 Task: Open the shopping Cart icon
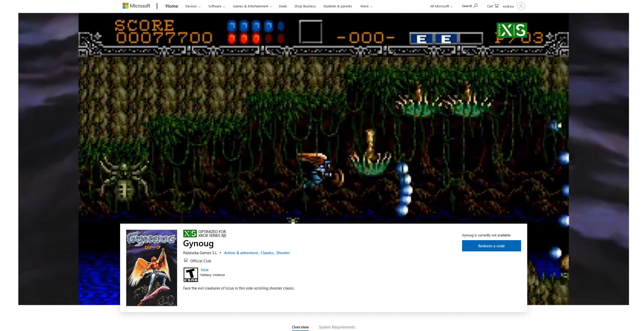(x=497, y=6)
